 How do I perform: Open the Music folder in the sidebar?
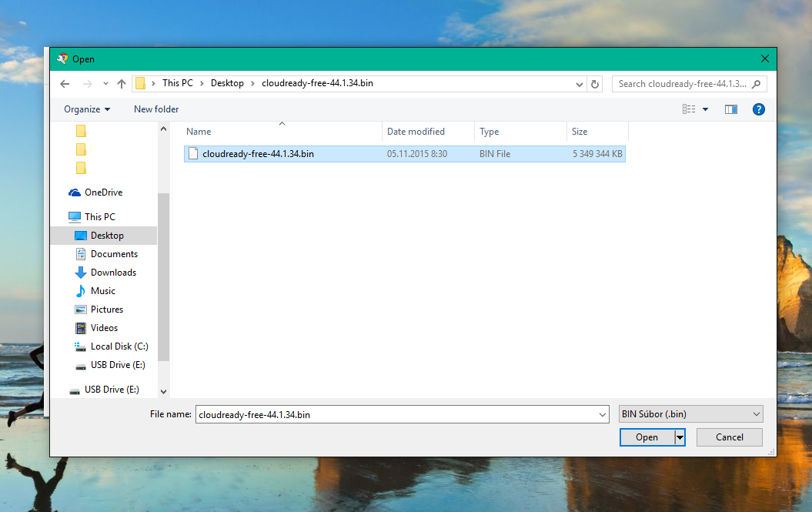coord(102,291)
